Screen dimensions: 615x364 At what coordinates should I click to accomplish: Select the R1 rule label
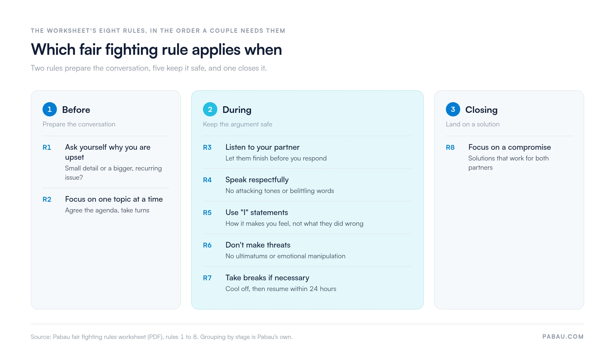pyautogui.click(x=47, y=147)
